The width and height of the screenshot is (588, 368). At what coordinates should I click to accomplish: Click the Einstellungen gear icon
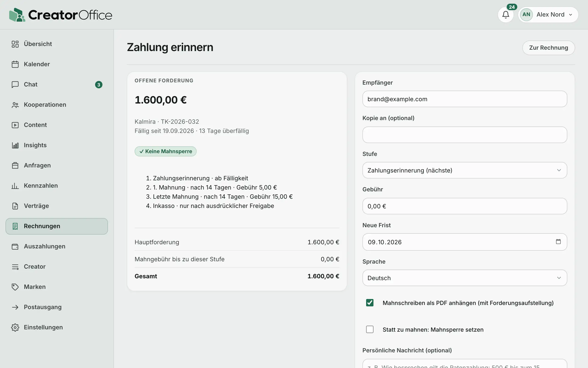(x=15, y=327)
